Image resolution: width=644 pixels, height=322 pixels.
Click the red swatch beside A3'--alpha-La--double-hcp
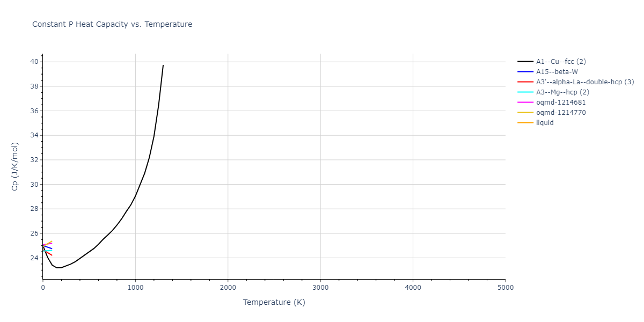(x=525, y=82)
